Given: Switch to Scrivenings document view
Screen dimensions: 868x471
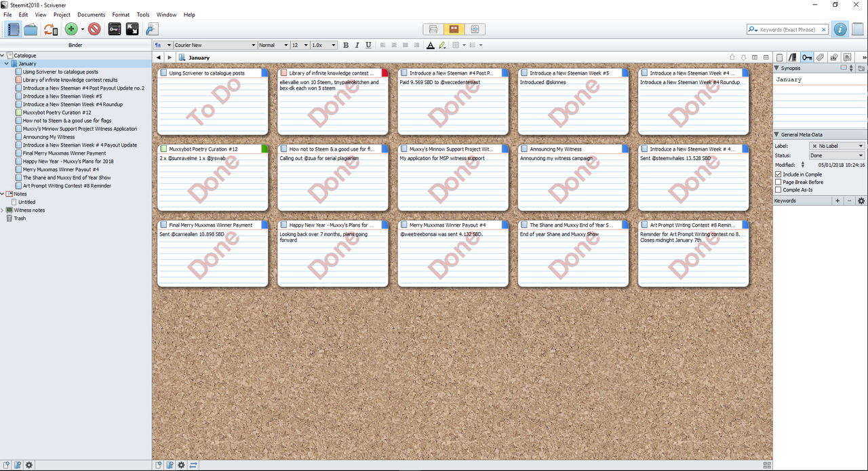Looking at the screenshot, I should tap(433, 29).
